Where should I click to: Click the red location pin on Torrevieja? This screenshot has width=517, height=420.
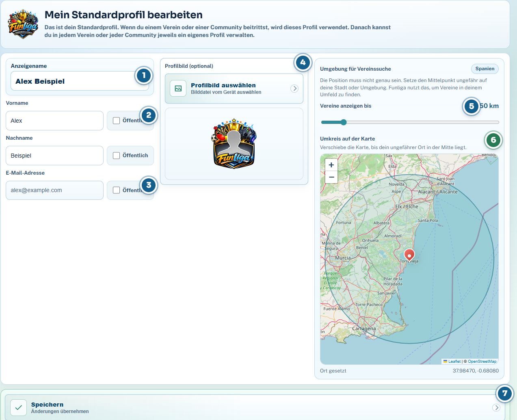point(409,255)
